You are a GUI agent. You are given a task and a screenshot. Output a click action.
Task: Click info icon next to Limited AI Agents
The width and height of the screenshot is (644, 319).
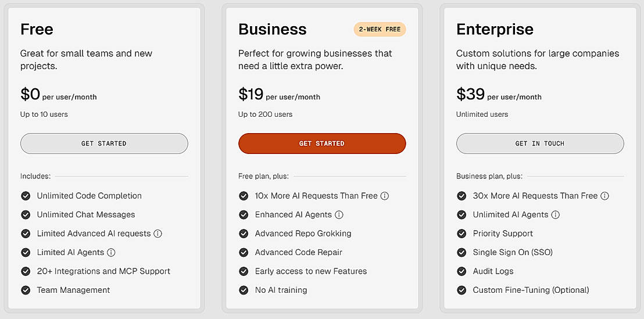tap(111, 252)
